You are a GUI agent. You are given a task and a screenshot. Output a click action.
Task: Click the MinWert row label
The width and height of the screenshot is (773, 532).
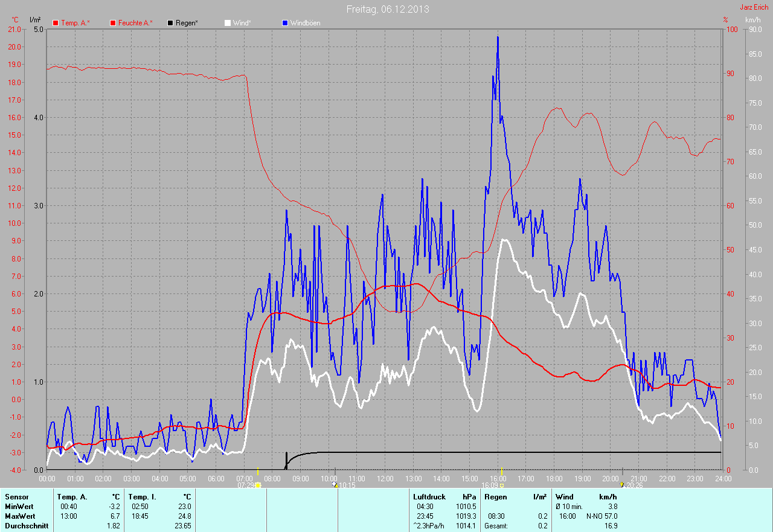coord(19,507)
